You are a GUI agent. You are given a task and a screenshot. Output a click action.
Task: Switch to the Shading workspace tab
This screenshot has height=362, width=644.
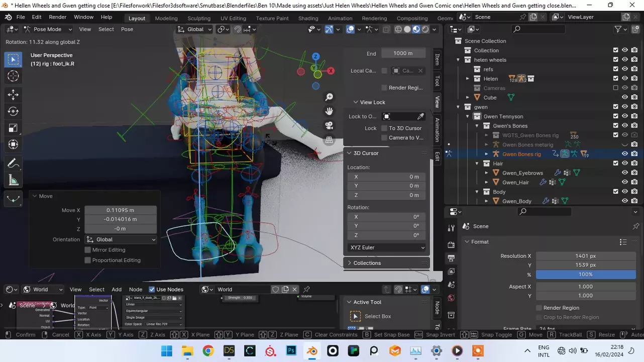(308, 18)
